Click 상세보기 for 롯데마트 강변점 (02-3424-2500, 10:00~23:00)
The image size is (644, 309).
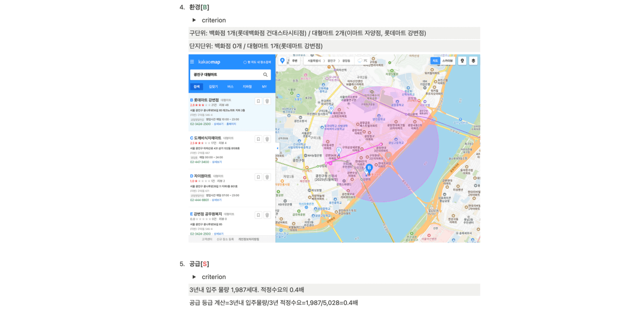218,124
